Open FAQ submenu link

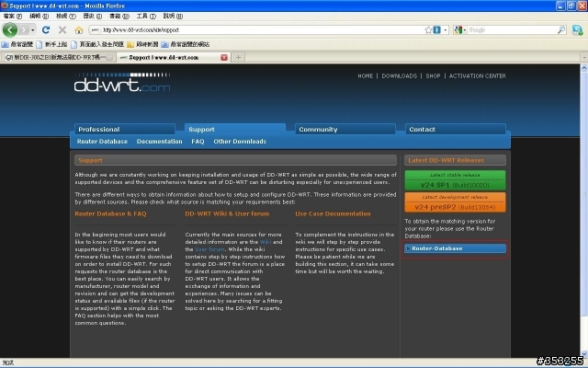pyautogui.click(x=198, y=142)
